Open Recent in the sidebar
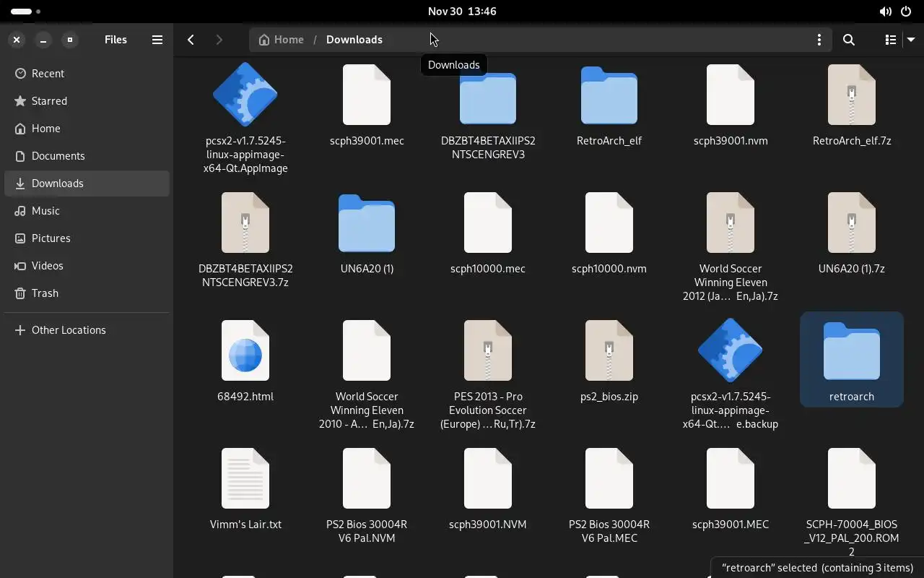Viewport: 924px width, 578px height. 87,74
